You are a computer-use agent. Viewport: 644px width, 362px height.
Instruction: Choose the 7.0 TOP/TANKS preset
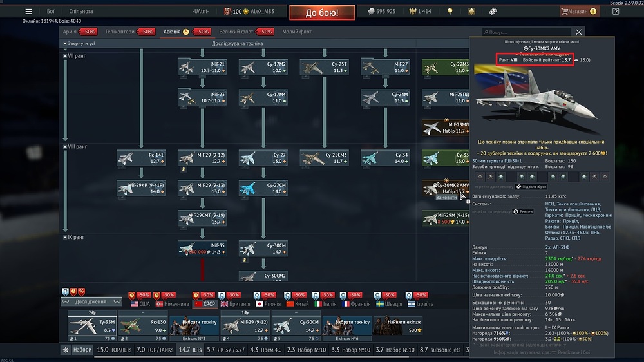point(155,350)
